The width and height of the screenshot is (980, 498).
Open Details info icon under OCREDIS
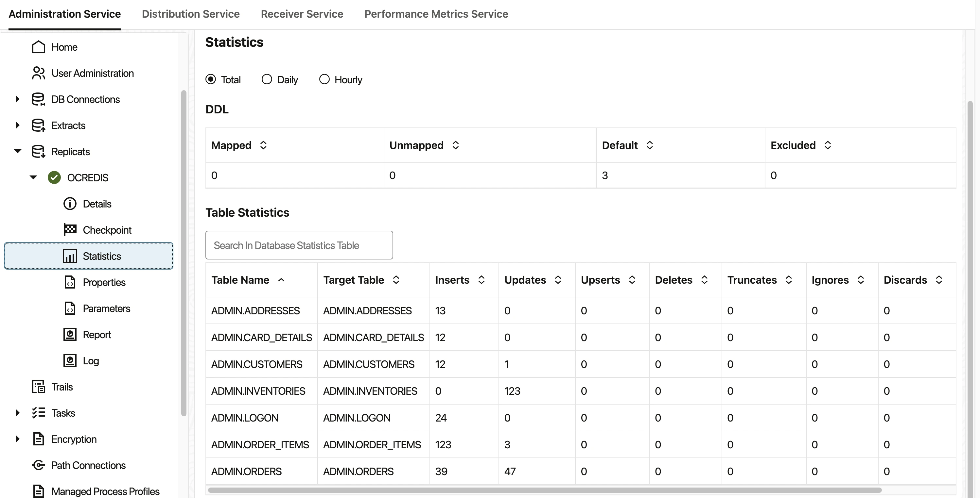[70, 204]
